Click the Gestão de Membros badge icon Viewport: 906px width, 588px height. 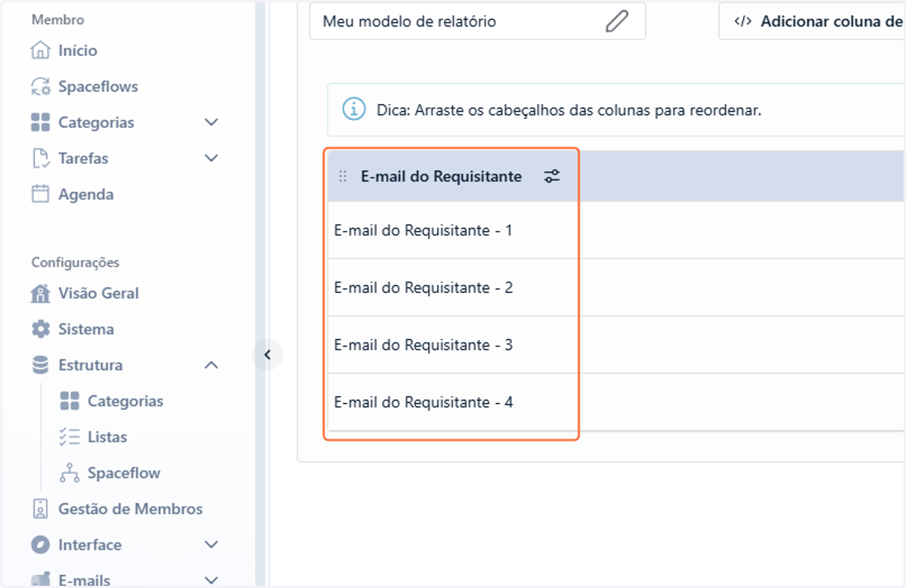point(40,509)
